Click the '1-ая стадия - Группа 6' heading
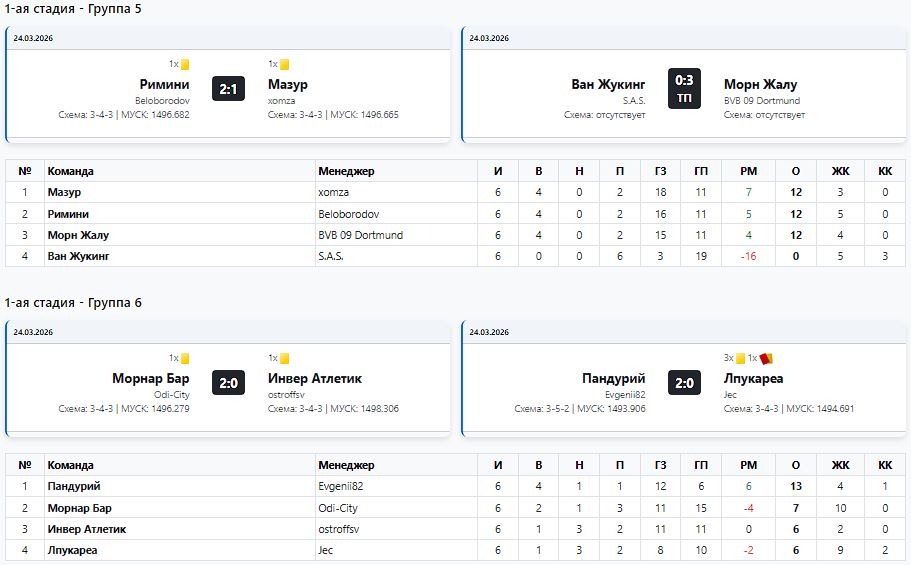Image resolution: width=911 pixels, height=565 pixels. tap(73, 303)
